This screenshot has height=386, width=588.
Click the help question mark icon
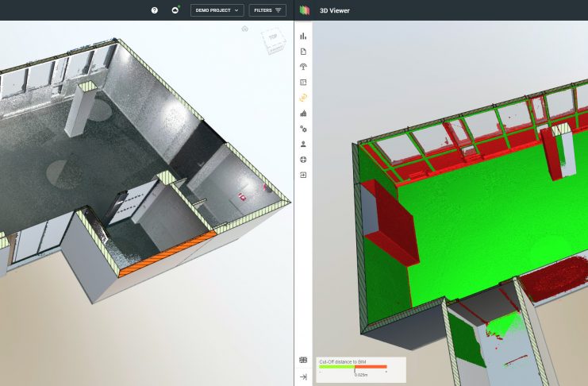click(x=154, y=10)
